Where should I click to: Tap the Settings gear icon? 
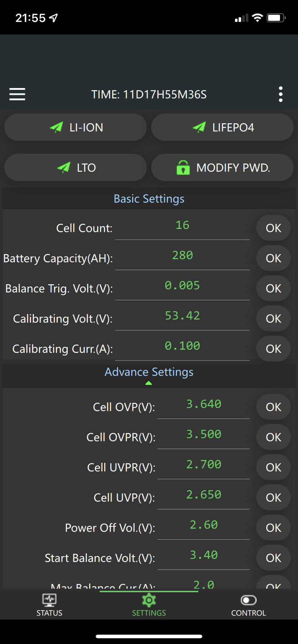(x=149, y=600)
